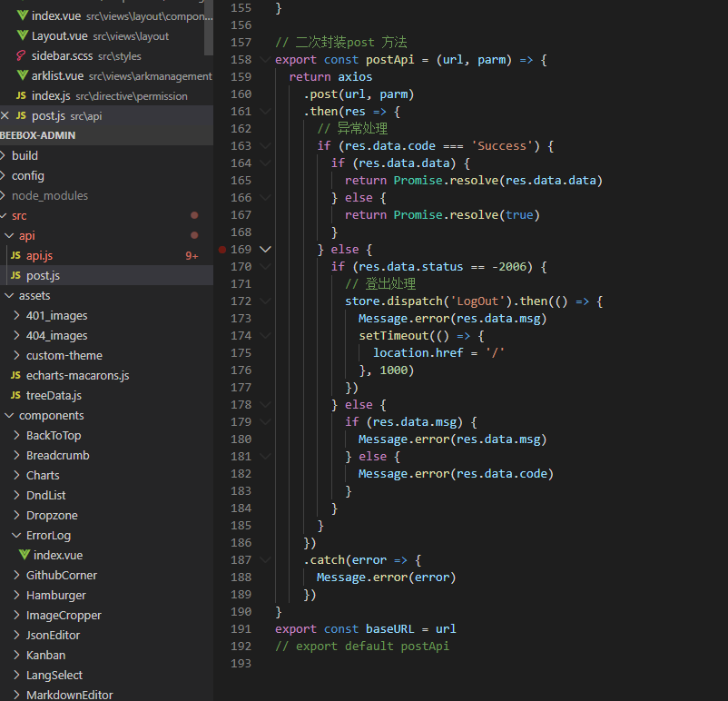Click the Vue icon of ErrorLog index.vue

[24, 556]
